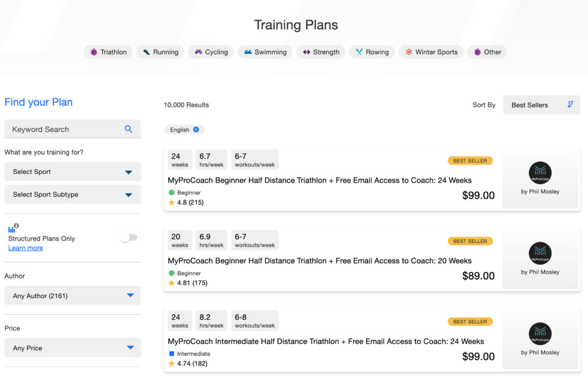Open the Beginner Half Distance Triathlon 24 Weeks plan
Screen dimensions: 588x376
tap(319, 180)
